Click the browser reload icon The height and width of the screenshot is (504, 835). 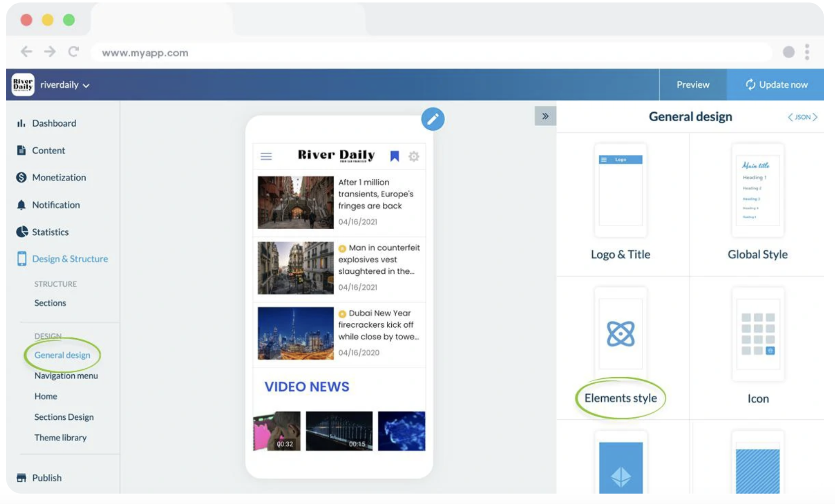click(x=73, y=51)
